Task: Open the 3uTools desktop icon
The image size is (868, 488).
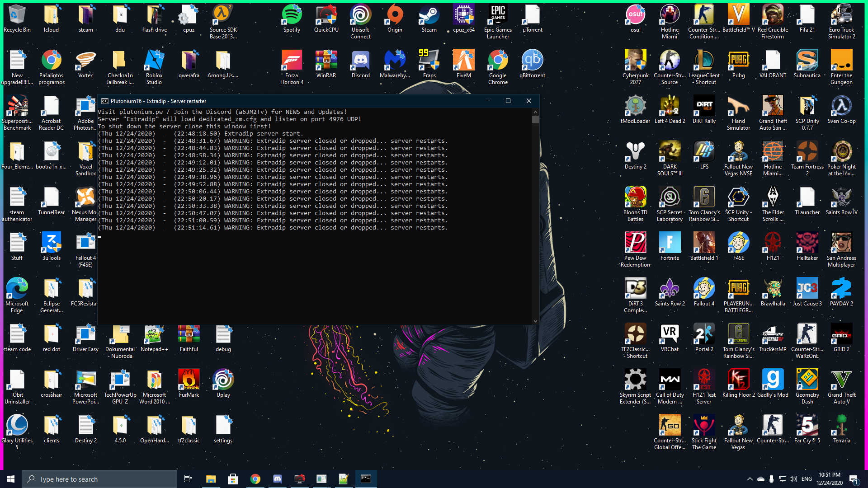Action: [x=51, y=247]
